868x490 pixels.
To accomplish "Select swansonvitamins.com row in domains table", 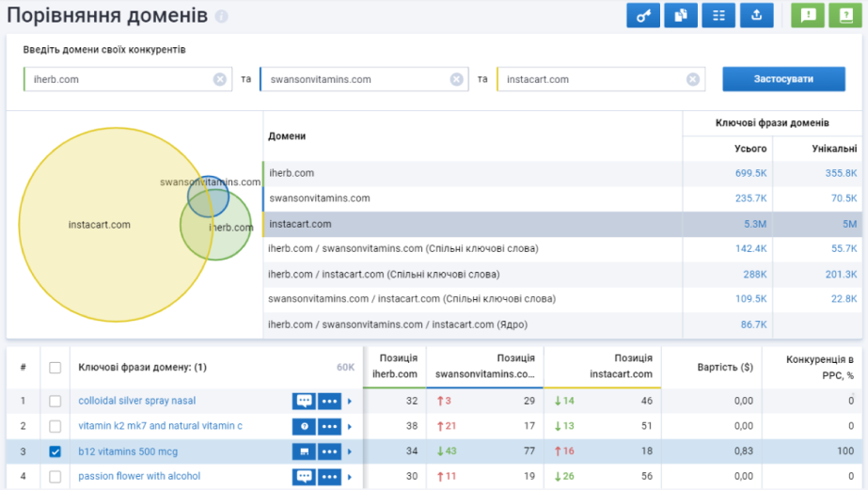I will click(x=561, y=198).
